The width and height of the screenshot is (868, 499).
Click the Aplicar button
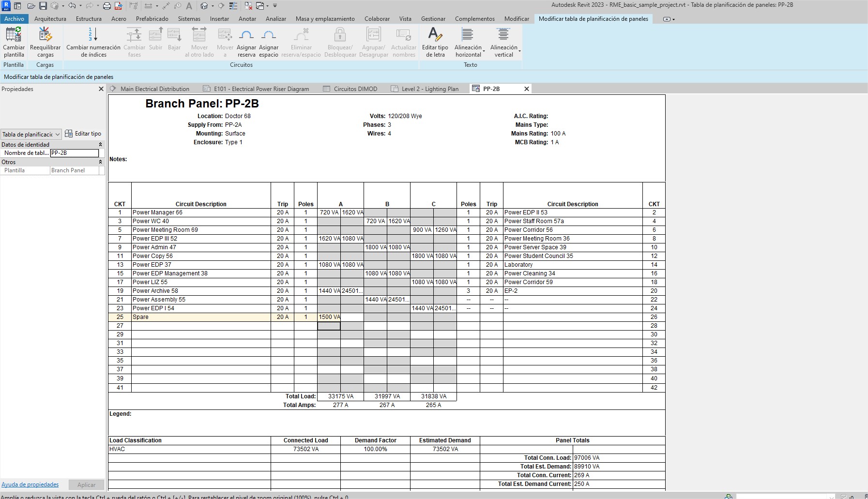[86, 484]
